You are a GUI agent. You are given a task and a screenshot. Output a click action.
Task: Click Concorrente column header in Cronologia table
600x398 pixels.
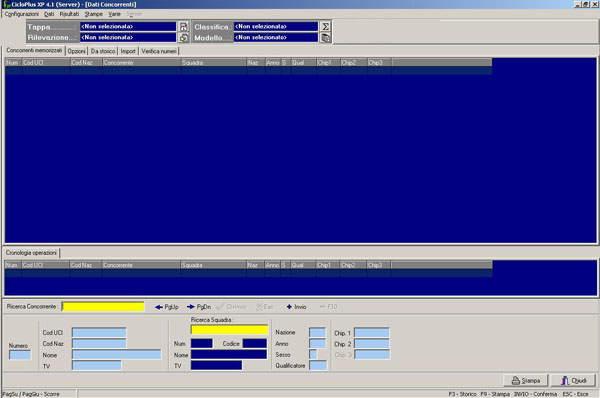(x=141, y=265)
